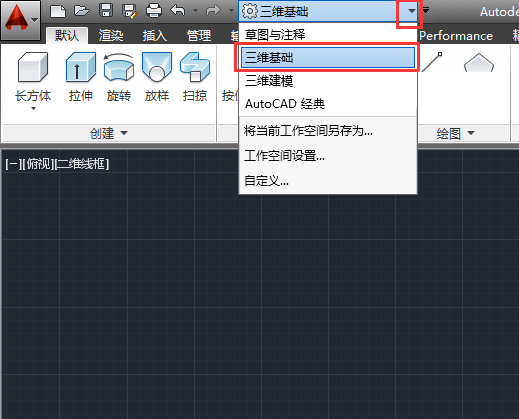Select 将当前工作空间另存为...
This screenshot has width=519, height=419.
[328, 131]
